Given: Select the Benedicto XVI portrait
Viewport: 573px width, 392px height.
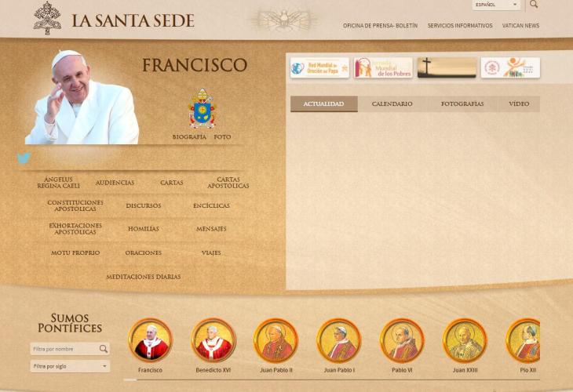Looking at the screenshot, I should pos(214,340).
